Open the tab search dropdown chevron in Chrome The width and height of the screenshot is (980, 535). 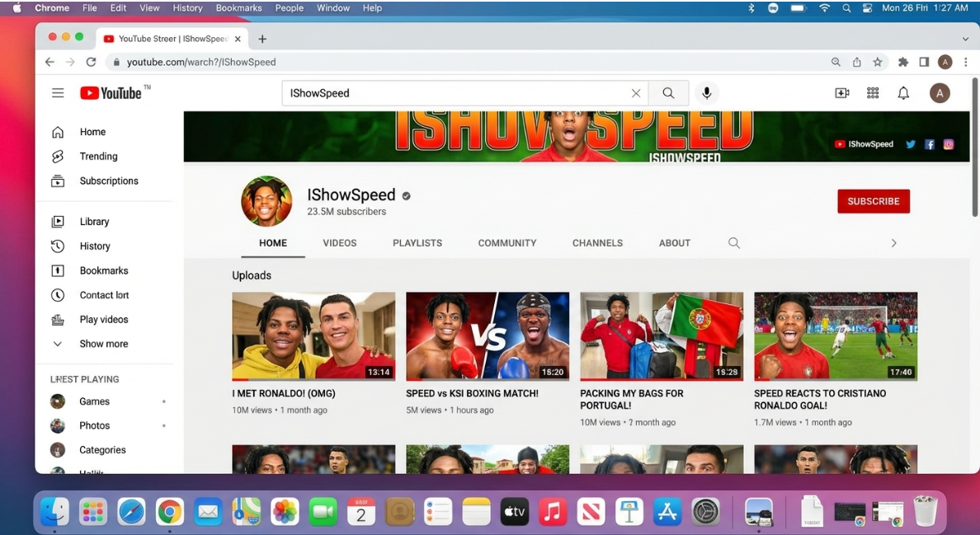coord(965,39)
